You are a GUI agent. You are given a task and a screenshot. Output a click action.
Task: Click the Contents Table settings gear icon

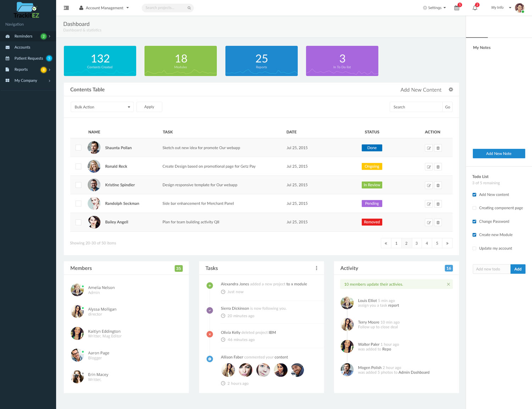(451, 90)
